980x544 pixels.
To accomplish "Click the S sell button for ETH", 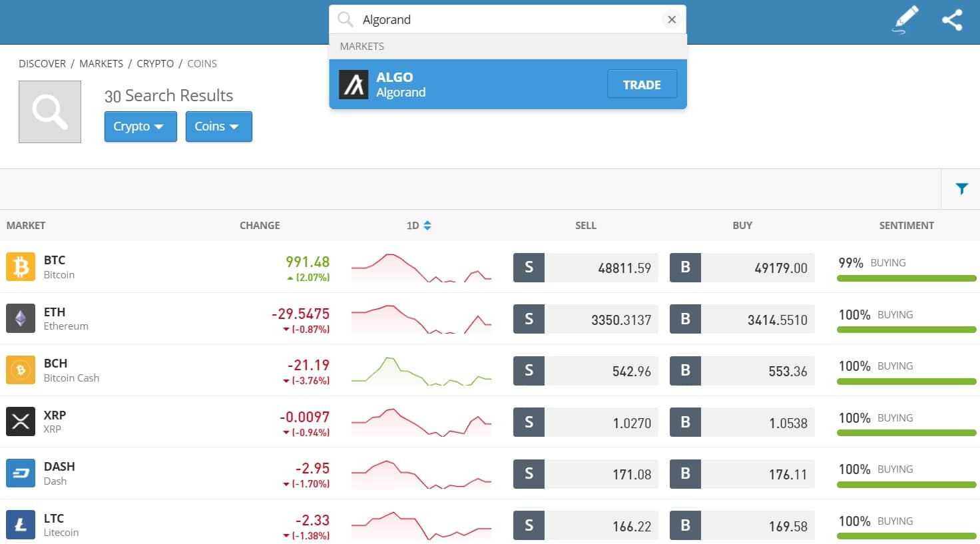I will (529, 319).
